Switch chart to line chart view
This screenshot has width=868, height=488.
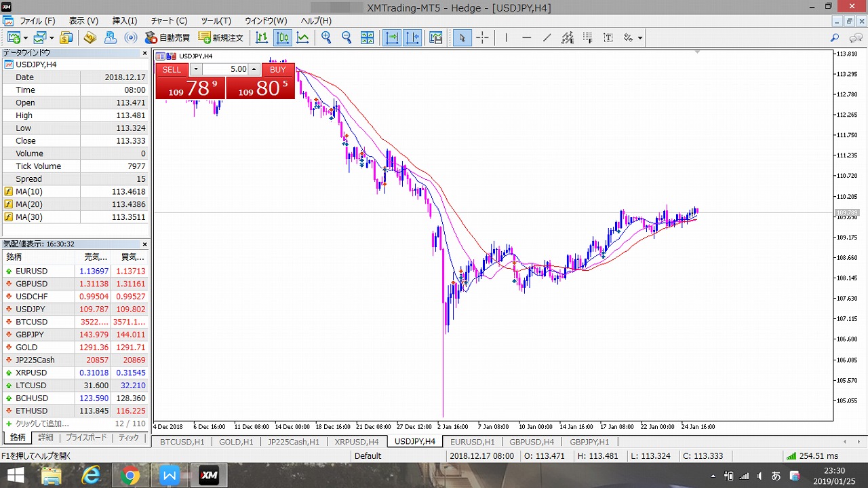302,38
